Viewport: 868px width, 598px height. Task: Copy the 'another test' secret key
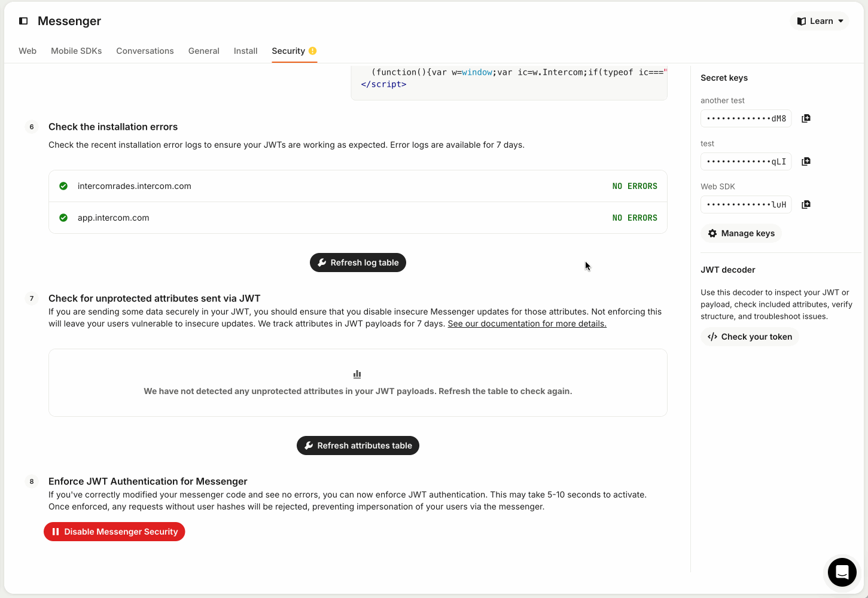coord(806,118)
